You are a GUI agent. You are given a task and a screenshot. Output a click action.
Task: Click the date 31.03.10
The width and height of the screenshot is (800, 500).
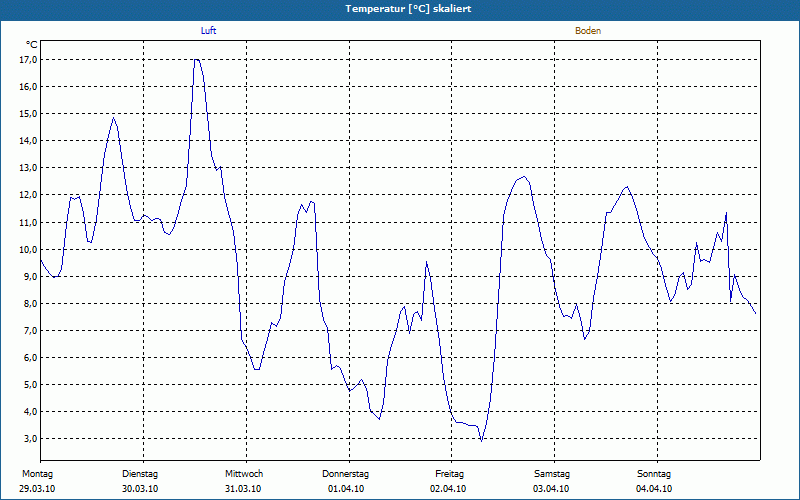point(243,489)
